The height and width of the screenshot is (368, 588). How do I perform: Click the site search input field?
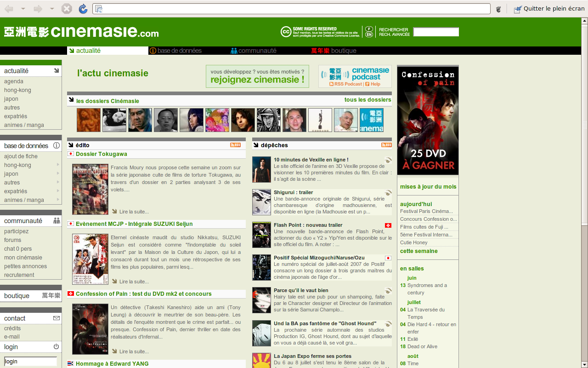(435, 32)
